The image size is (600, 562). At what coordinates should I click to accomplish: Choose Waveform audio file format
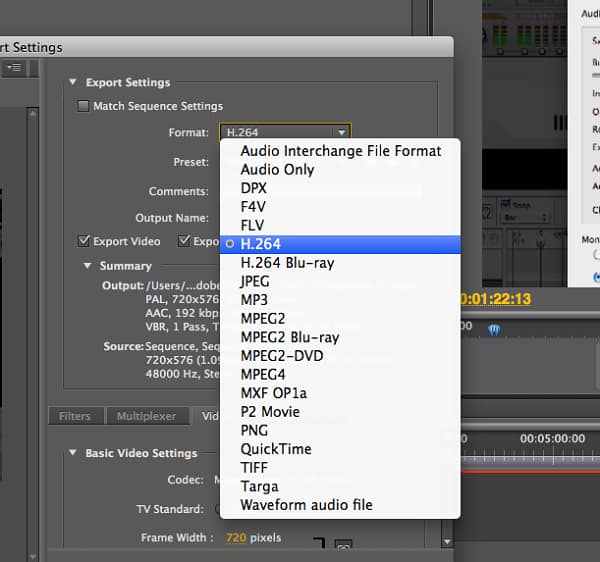tap(306, 505)
